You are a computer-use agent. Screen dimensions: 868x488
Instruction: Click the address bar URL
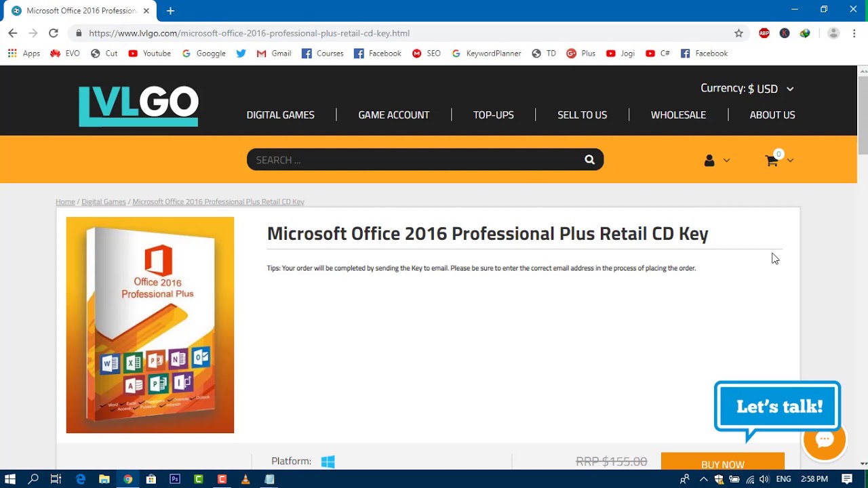(x=250, y=33)
